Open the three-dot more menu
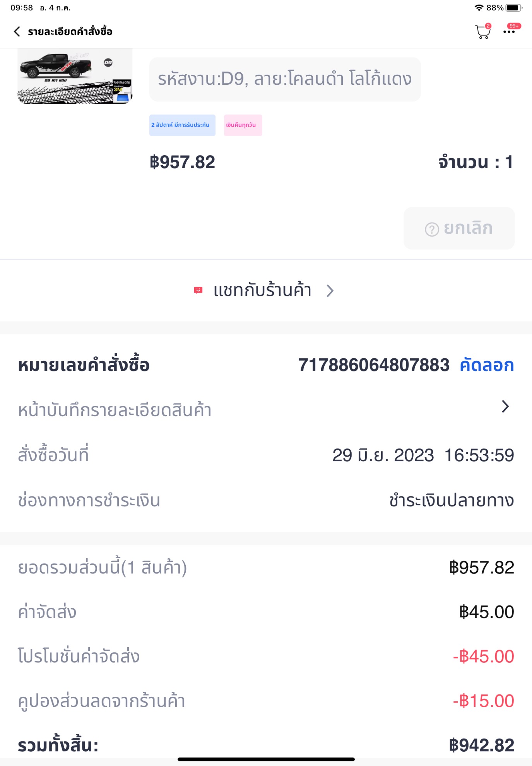 point(509,32)
